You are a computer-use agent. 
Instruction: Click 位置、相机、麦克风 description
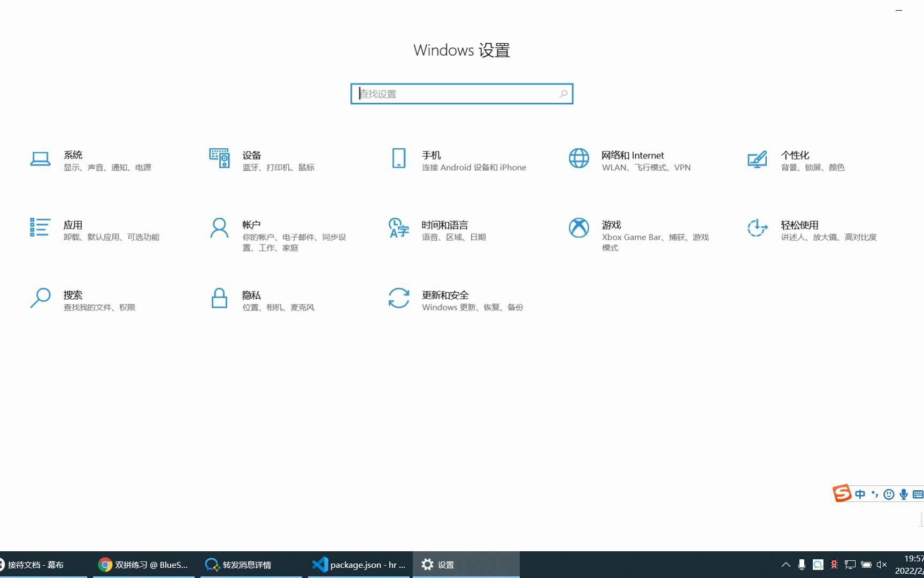[x=278, y=307]
